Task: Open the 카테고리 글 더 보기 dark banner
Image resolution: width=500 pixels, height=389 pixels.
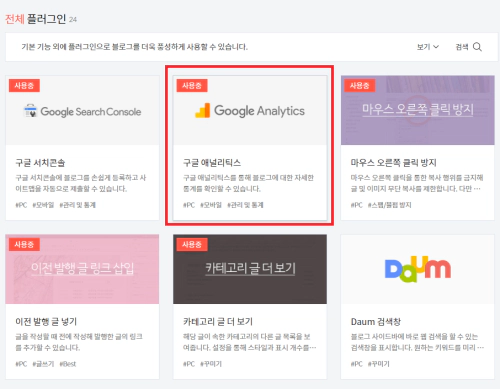Action: pos(250,269)
